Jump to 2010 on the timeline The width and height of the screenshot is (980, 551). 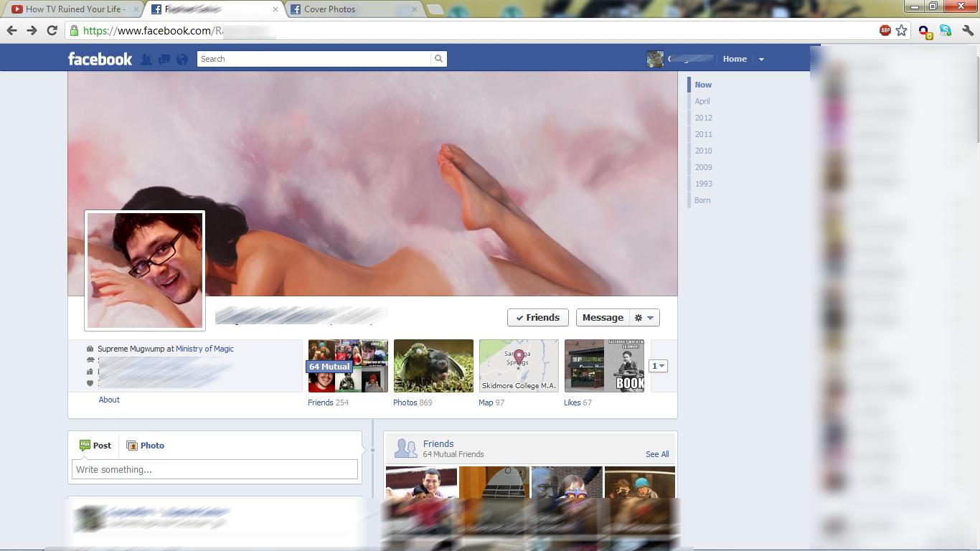point(703,151)
